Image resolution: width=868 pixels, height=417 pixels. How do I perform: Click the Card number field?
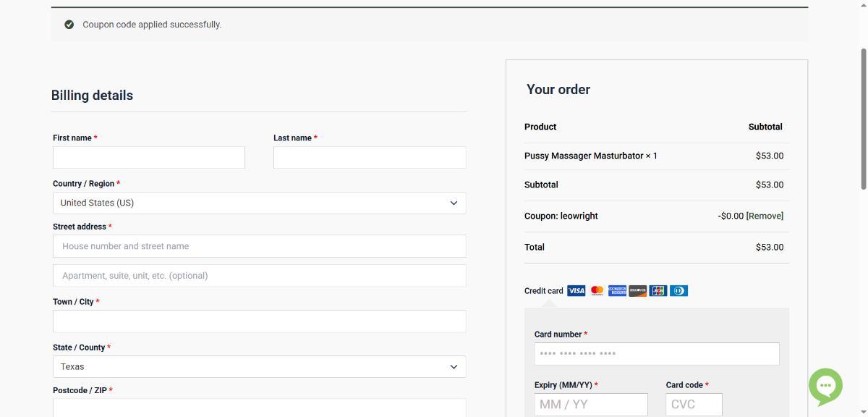[x=656, y=354]
